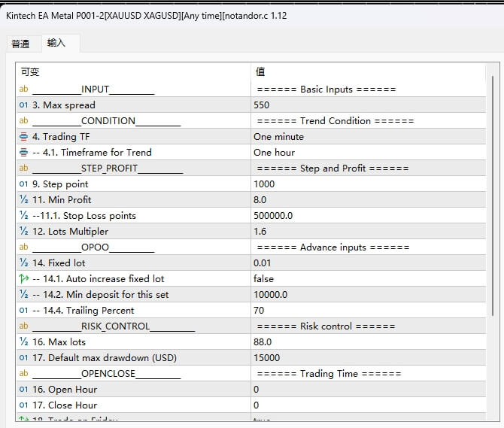This screenshot has height=428, width=504.
Task: Click the ½ icon beside 16. Max lots
Action: point(24,341)
